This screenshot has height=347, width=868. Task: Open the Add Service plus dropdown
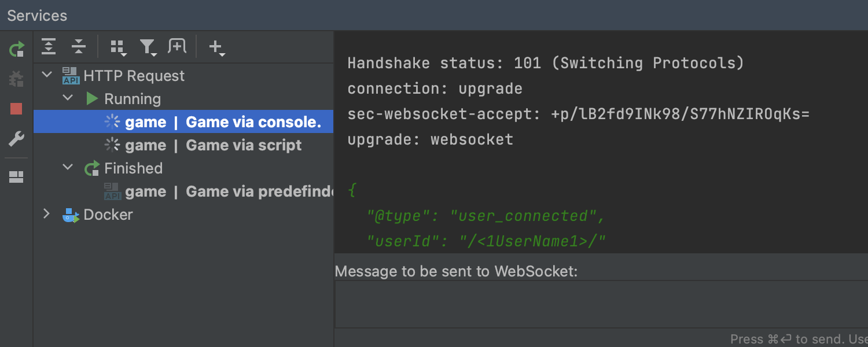click(x=216, y=47)
